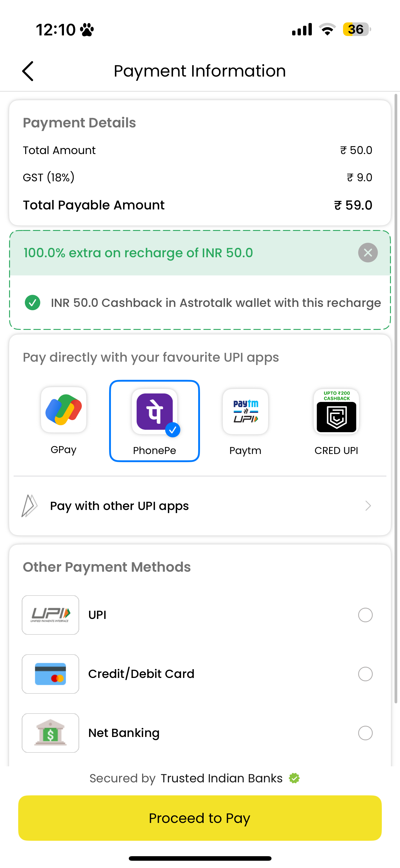Select the UPI radio button
Screen dimensions: 400x868
click(365, 615)
